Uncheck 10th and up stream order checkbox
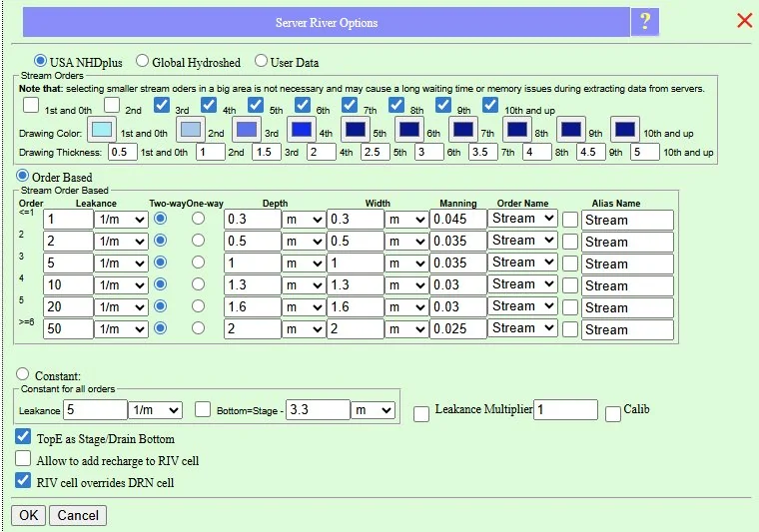759x532 pixels. click(x=490, y=105)
